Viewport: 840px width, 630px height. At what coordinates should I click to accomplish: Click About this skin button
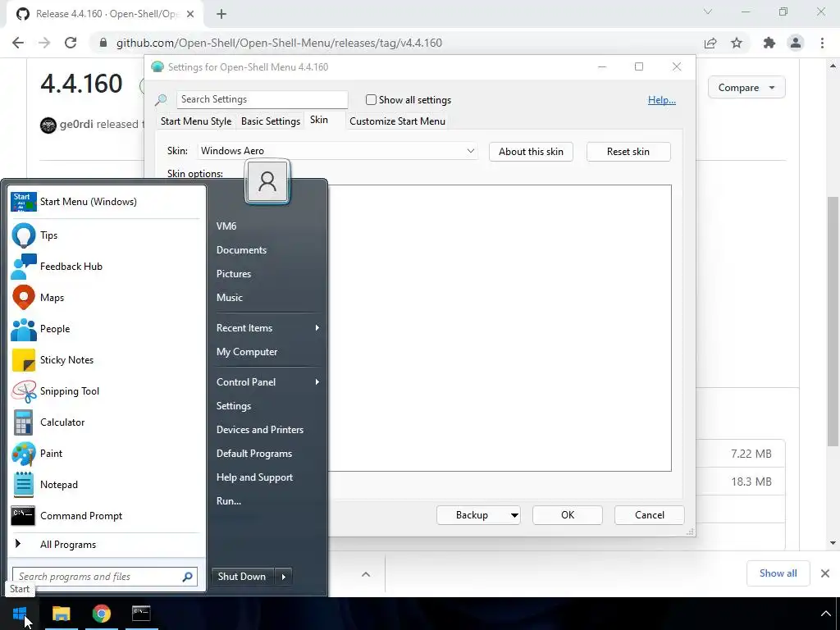click(x=531, y=152)
